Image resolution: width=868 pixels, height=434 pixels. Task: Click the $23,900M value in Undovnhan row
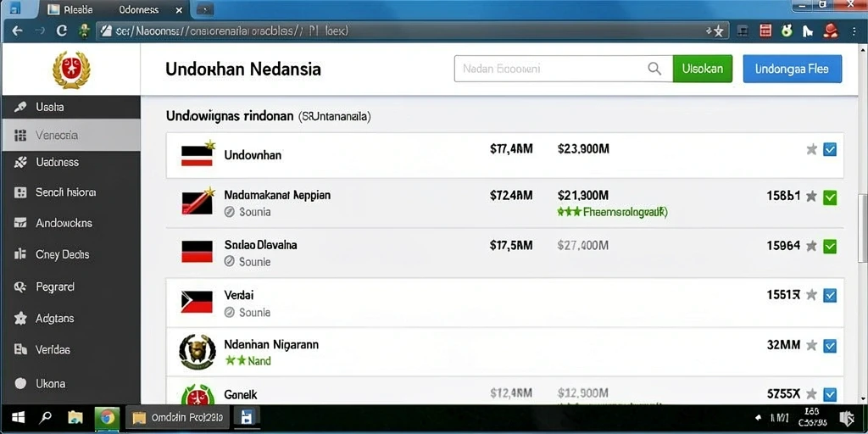[583, 149]
